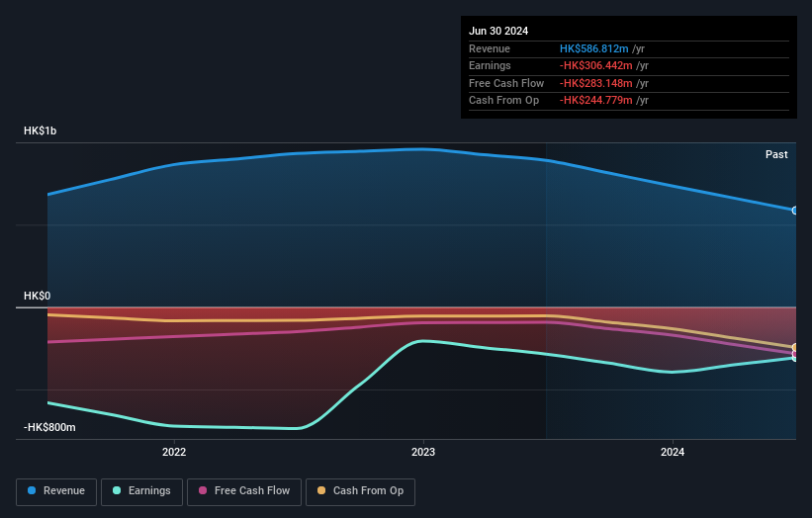Toggle the Earnings legend series
Viewport: 812px width, 518px height.
pos(141,491)
